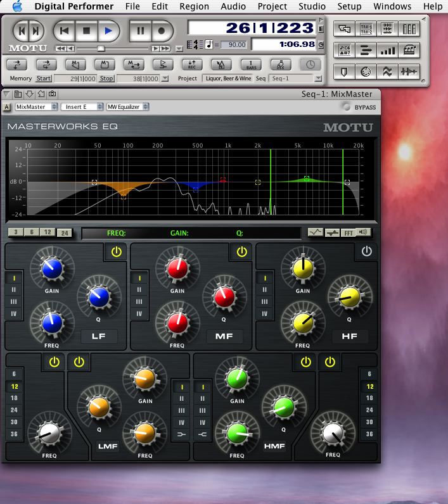The width and height of the screenshot is (448, 504).
Task: Select 24 dB slope for high-cut filter
Action: 369,410
